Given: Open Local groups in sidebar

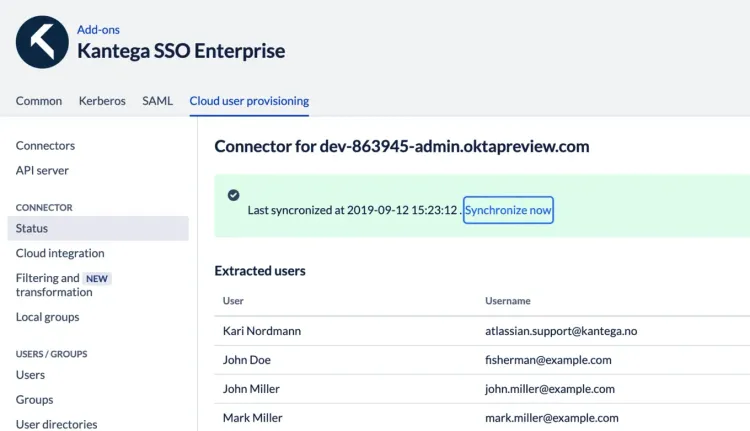Looking at the screenshot, I should click(47, 317).
